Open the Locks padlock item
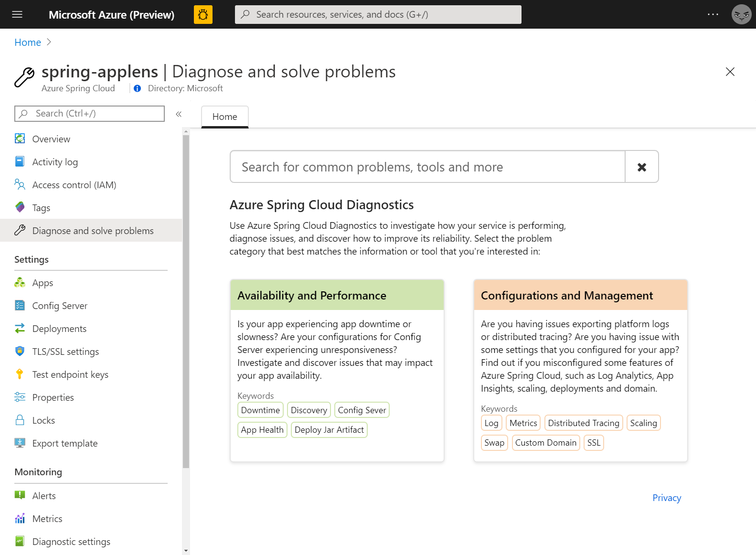Image resolution: width=756 pixels, height=555 pixels. click(x=20, y=420)
